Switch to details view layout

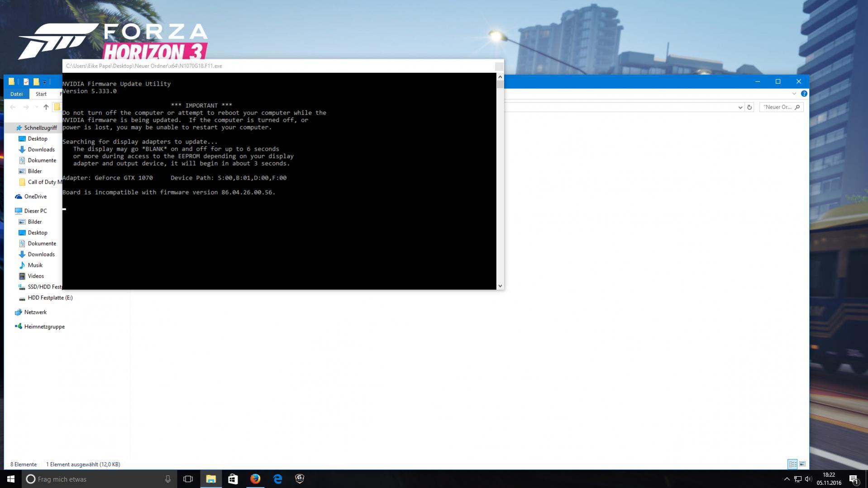[792, 464]
